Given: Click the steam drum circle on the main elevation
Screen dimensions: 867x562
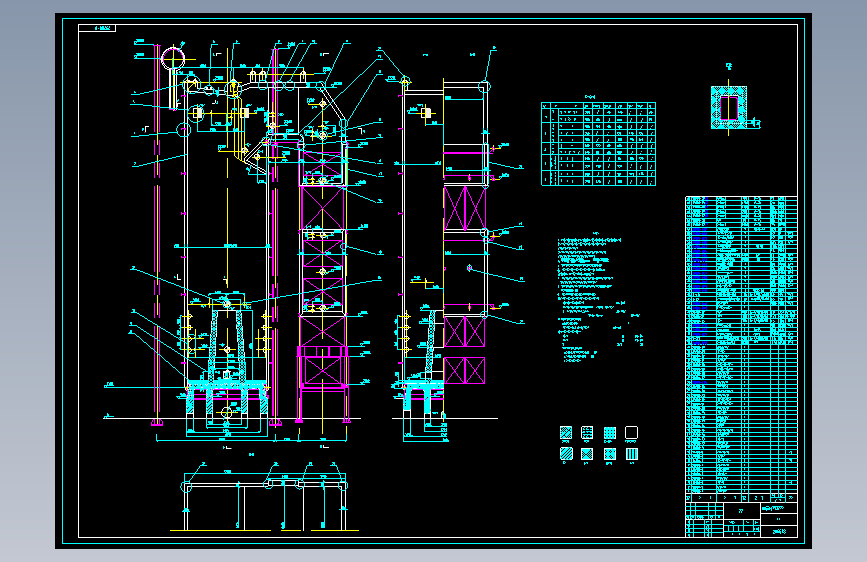Looking at the screenshot, I should click(173, 59).
